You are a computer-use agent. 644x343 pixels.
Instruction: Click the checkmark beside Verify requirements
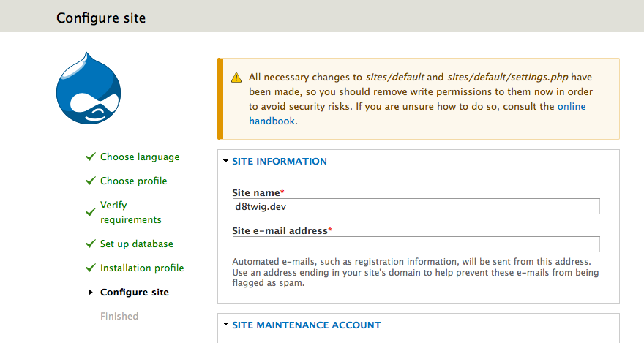(x=90, y=212)
